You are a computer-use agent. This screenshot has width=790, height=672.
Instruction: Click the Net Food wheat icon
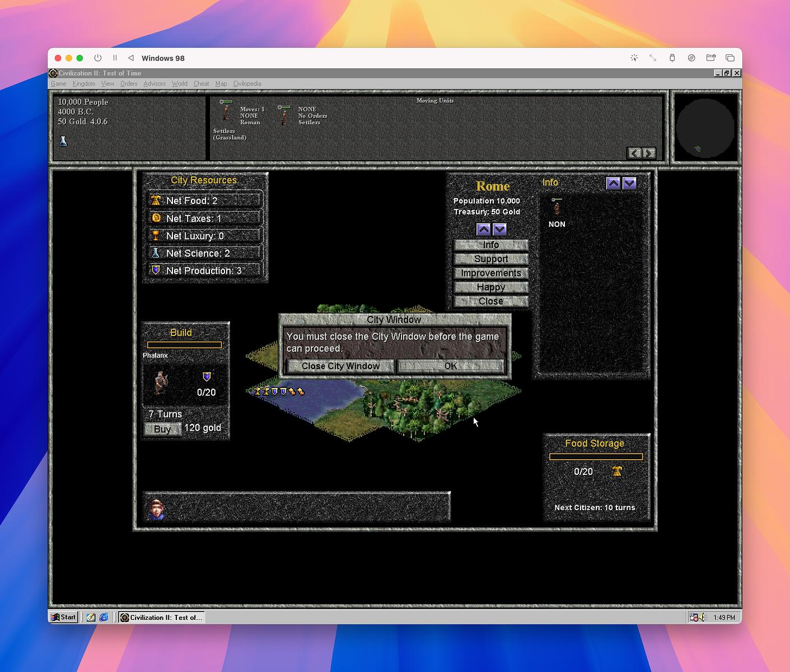point(156,200)
